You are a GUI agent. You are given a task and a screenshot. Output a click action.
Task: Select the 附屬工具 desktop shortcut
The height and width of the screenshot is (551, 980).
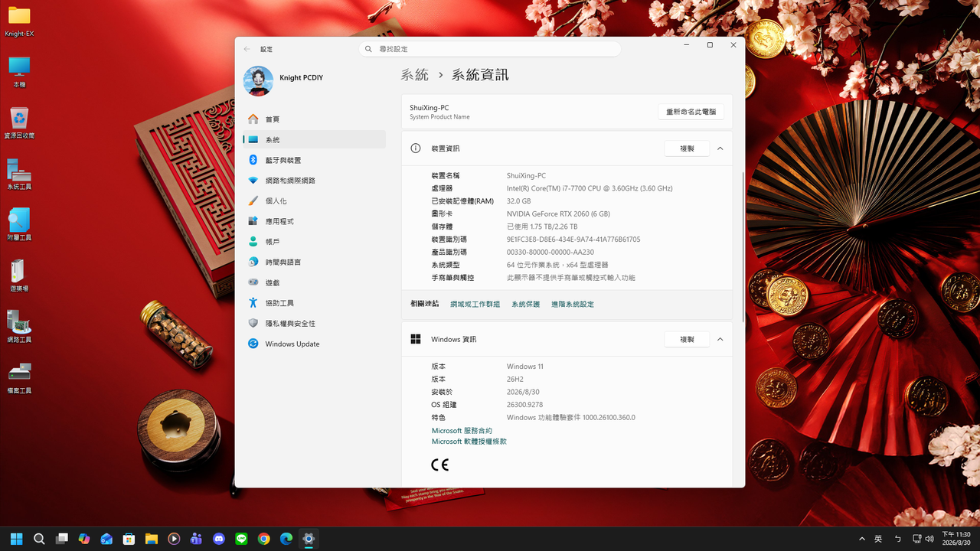pos(19,225)
